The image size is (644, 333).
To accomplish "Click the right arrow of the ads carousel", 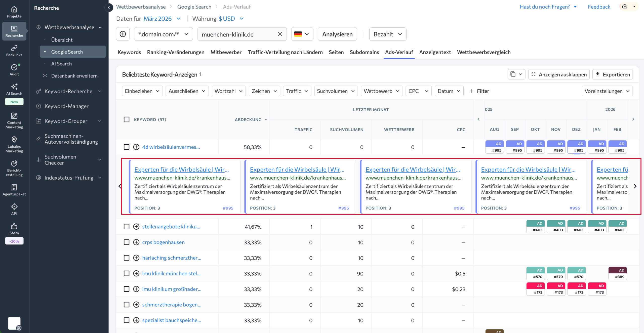I will point(635,186).
